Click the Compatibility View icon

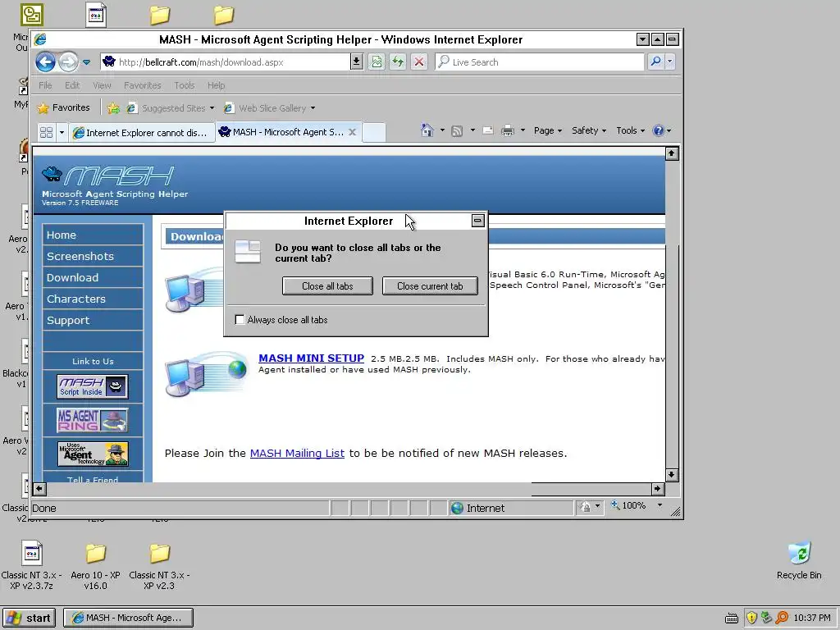pos(377,62)
